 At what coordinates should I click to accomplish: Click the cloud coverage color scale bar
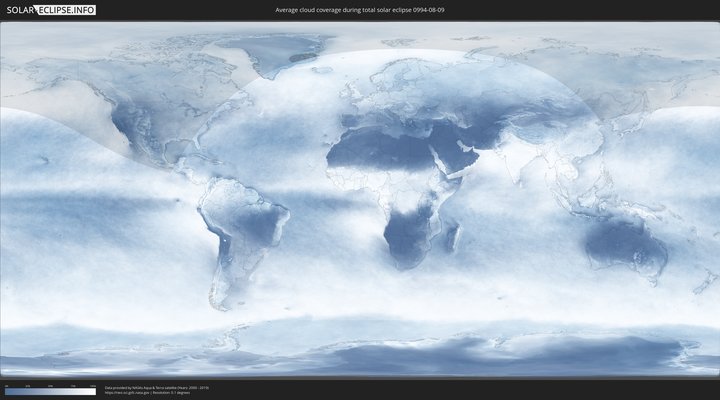pos(51,392)
